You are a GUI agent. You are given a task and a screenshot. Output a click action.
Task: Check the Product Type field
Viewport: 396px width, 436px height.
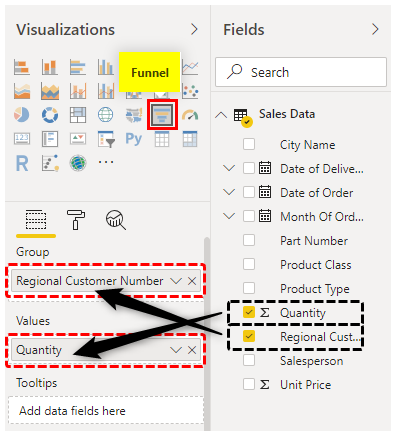[249, 288]
